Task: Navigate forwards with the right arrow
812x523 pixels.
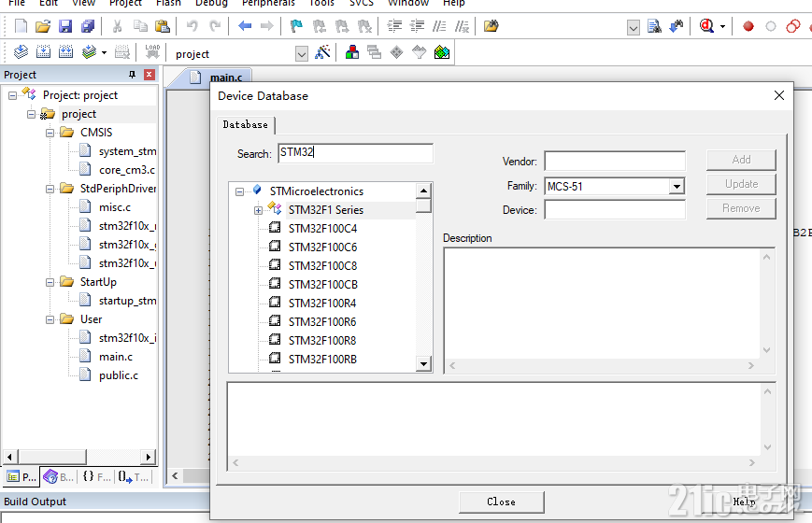Action: click(266, 26)
